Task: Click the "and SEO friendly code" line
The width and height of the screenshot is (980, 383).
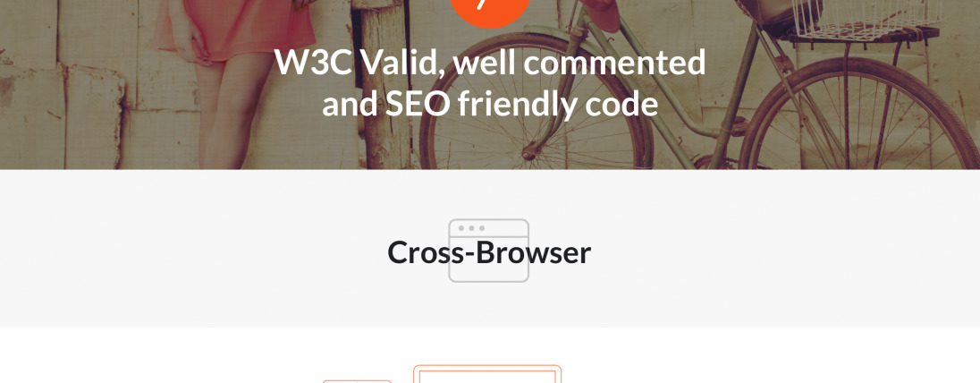Action: pyautogui.click(x=489, y=104)
